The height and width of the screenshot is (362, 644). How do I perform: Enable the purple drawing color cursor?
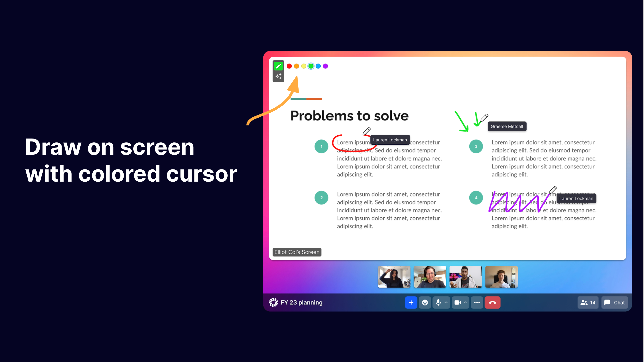326,66
